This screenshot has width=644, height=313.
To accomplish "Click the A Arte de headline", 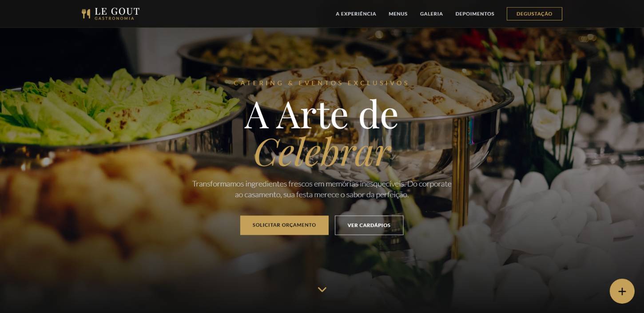I will [321, 115].
